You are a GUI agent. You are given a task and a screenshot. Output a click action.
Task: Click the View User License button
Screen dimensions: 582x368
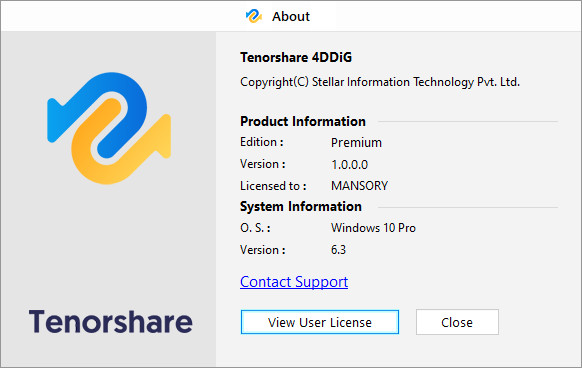coord(320,322)
